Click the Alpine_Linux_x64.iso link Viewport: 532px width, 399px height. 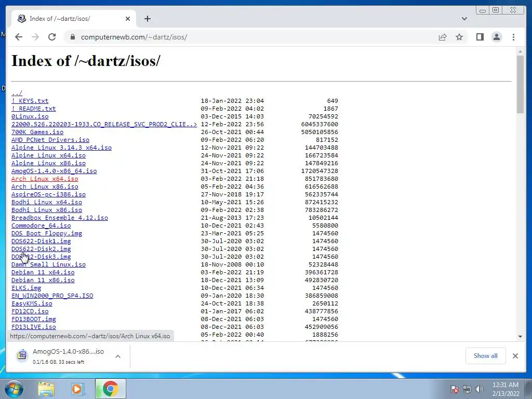tap(48, 155)
